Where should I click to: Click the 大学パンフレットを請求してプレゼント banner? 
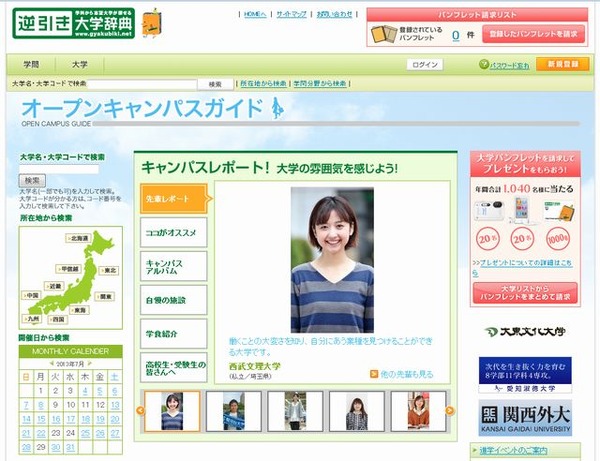tap(525, 164)
